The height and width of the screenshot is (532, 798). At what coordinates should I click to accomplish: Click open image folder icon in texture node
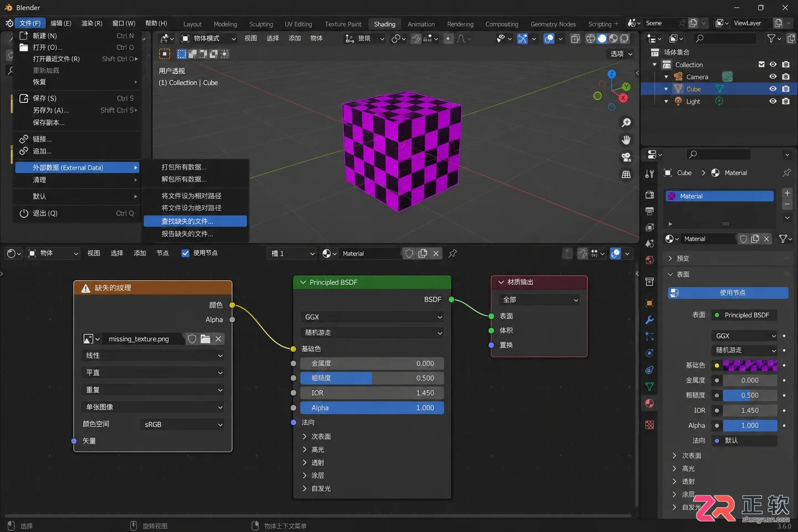[205, 339]
